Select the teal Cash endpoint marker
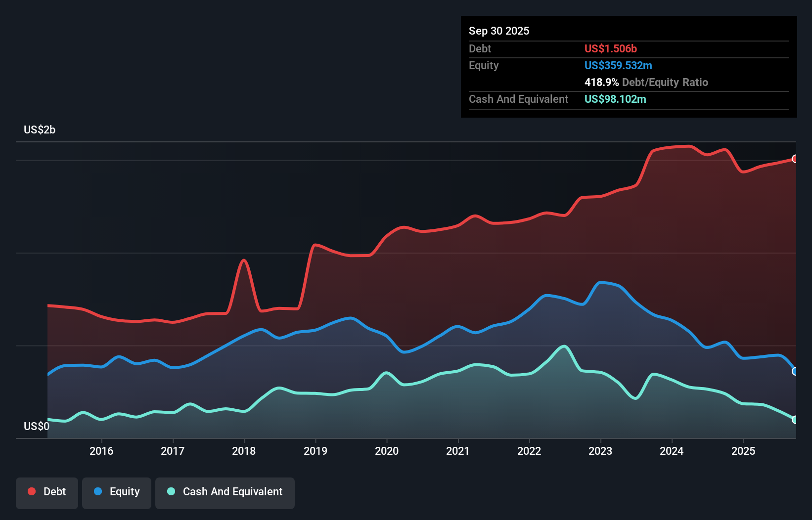 (x=795, y=420)
